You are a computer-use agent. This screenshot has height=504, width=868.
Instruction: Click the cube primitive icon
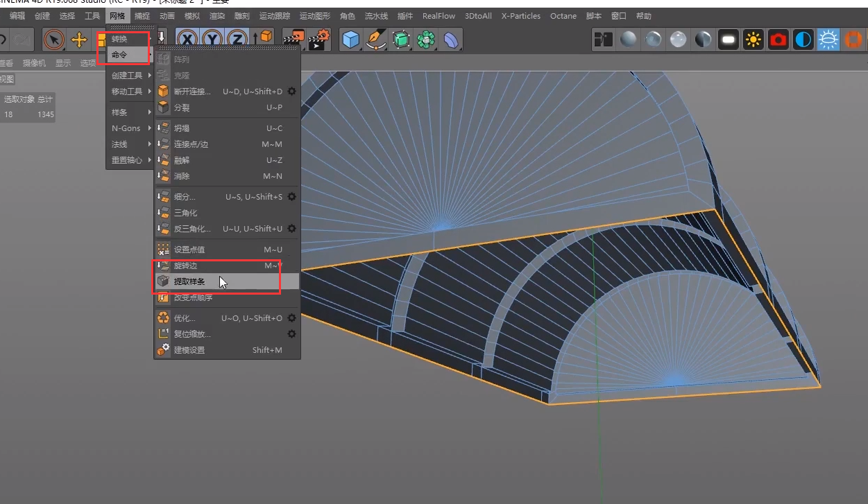point(351,40)
